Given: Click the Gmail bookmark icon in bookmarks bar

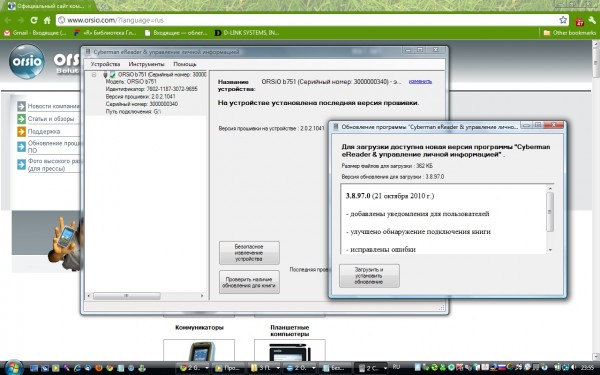Looking at the screenshot, I should [7, 33].
